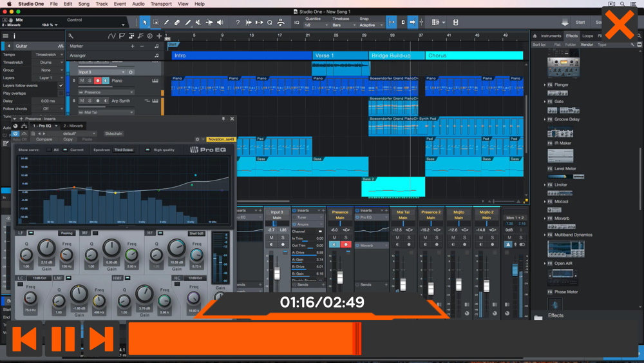Select the Arrow tool in the toolbar
This screenshot has height=363, width=644.
[x=144, y=23]
